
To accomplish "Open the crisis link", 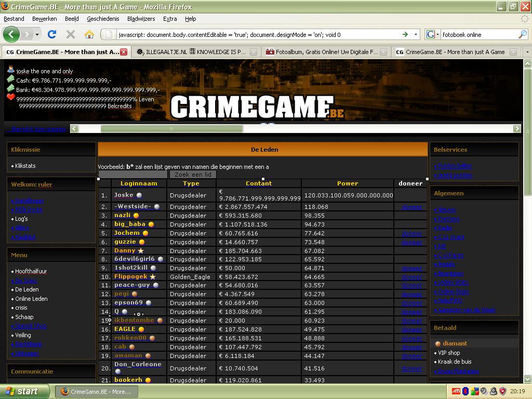I will pos(21,308).
